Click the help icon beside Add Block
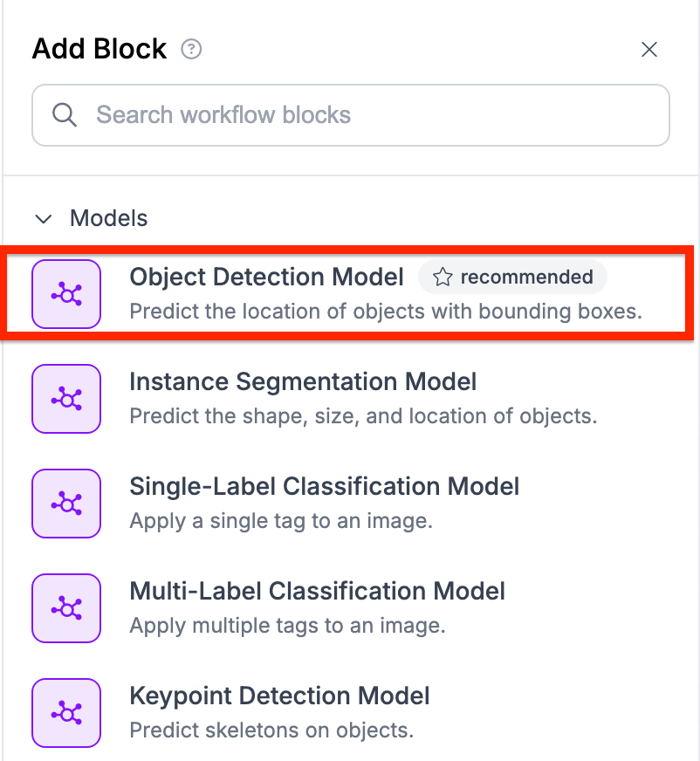 [191, 50]
